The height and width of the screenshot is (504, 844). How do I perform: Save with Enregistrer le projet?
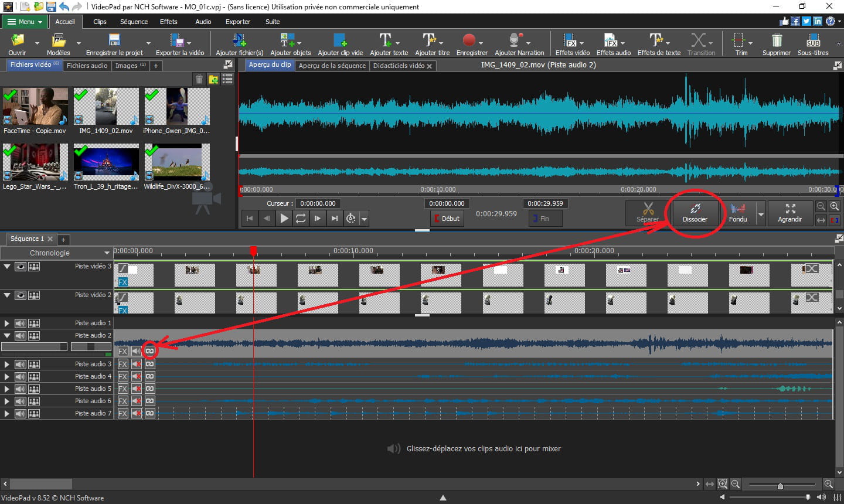(114, 44)
